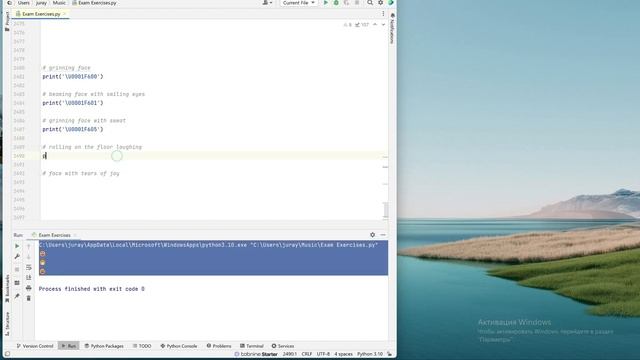Click the back arrow icon in navigation bar
Image resolution: width=640 pixels, height=360 pixels.
tap(9, 3)
